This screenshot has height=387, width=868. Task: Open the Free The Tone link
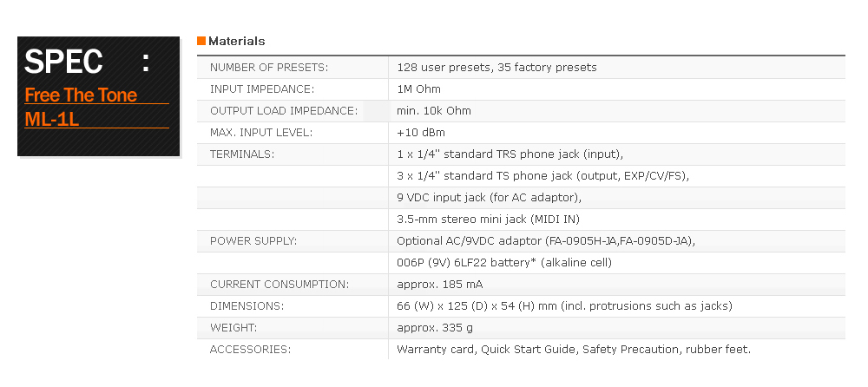click(81, 95)
